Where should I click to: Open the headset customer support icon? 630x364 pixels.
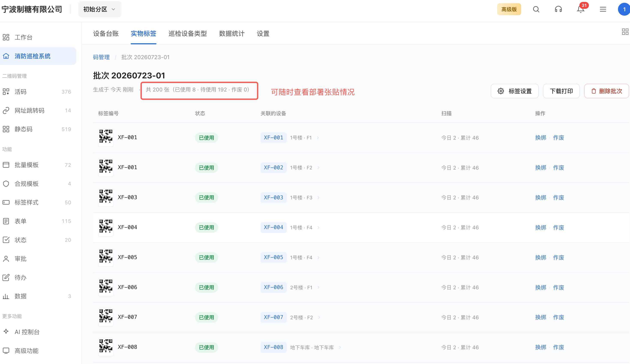(558, 9)
